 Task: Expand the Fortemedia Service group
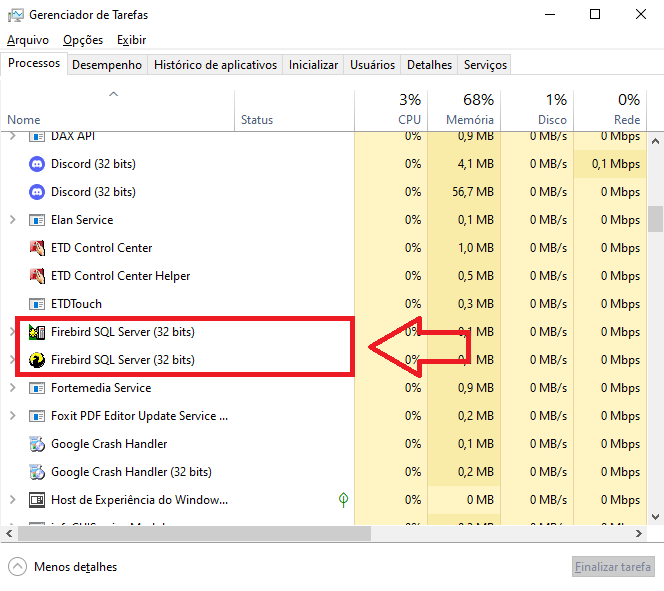click(13, 388)
